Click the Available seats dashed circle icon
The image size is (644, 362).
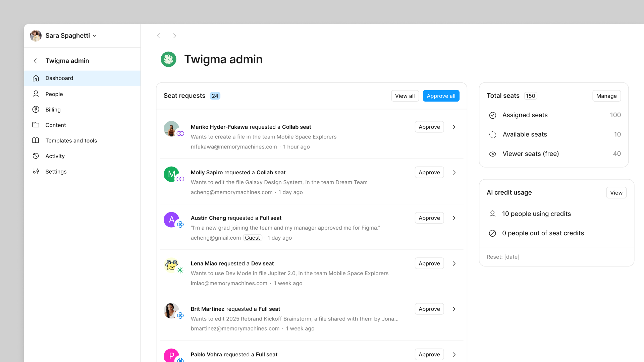point(493,135)
